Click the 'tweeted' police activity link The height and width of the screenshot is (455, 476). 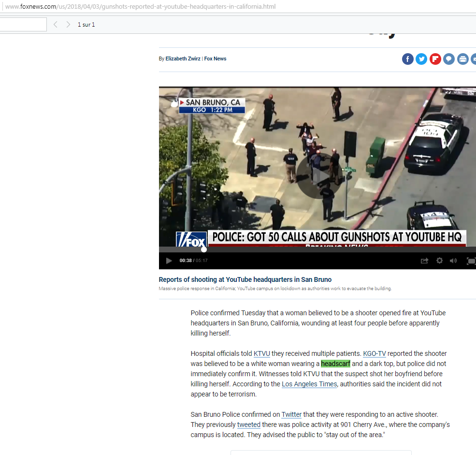pos(248,425)
